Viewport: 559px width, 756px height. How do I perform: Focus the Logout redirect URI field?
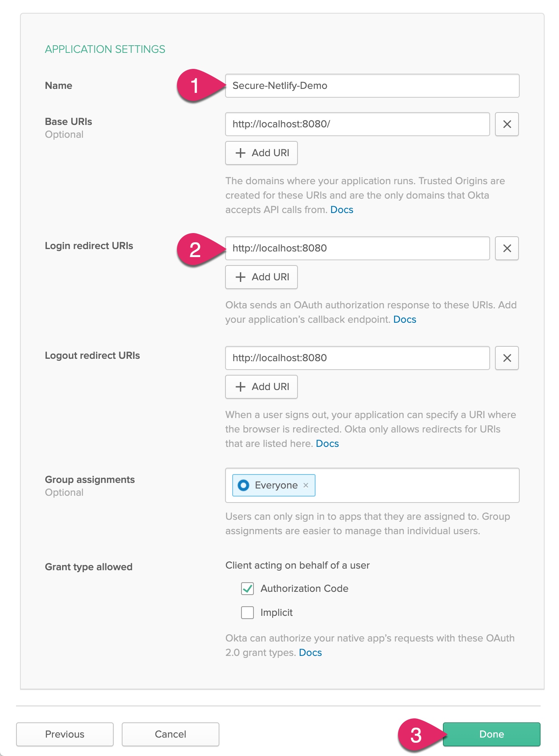coord(357,358)
